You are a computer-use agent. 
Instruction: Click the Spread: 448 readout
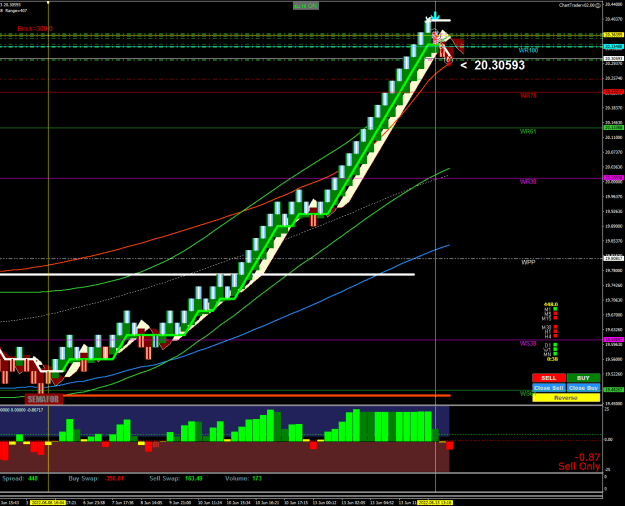tap(20, 478)
